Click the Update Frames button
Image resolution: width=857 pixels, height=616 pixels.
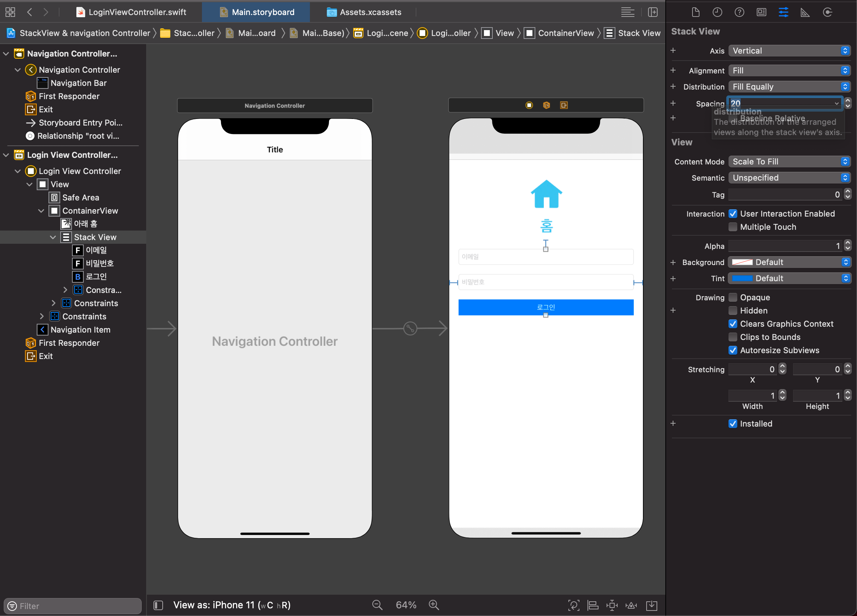click(x=574, y=605)
